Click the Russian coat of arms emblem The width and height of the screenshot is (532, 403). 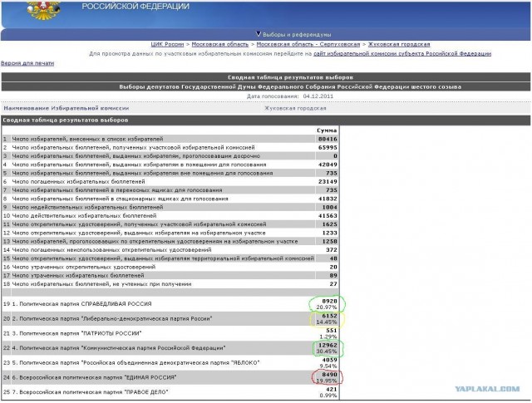click(43, 10)
